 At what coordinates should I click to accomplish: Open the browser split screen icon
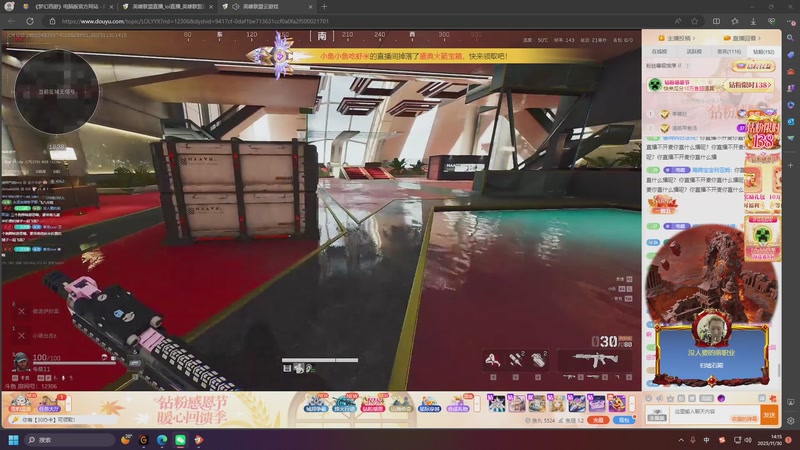click(x=716, y=21)
